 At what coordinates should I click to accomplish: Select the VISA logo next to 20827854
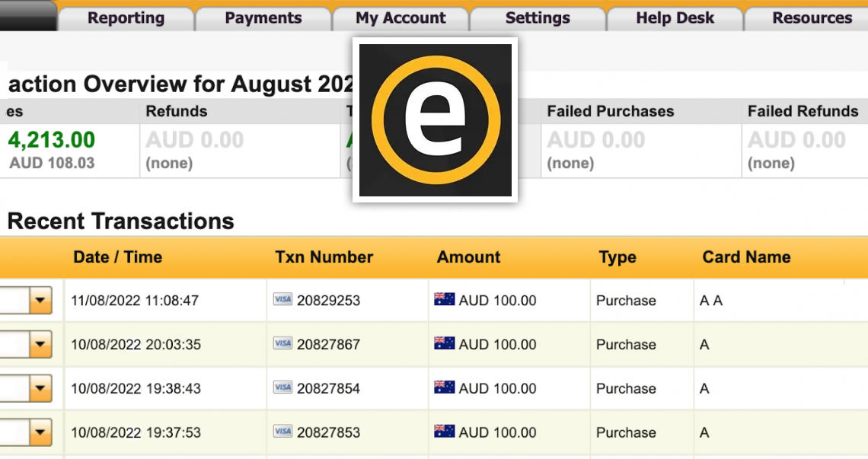coord(282,387)
